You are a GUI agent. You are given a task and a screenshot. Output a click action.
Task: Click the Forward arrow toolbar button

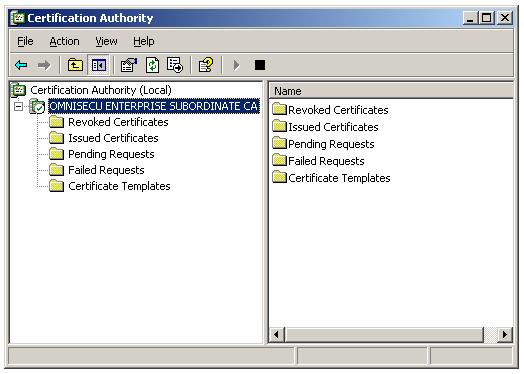pos(44,65)
